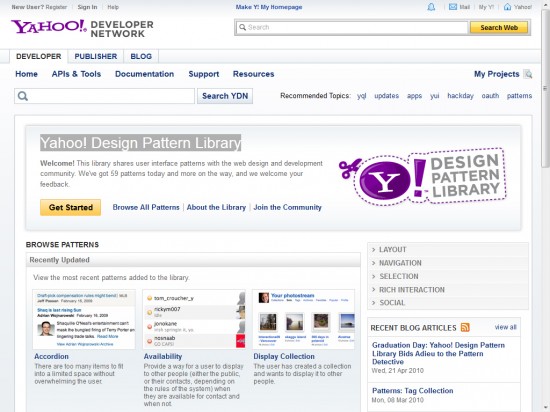Open the Home menu item
Viewport: 550px width, 412px height.
coord(26,74)
